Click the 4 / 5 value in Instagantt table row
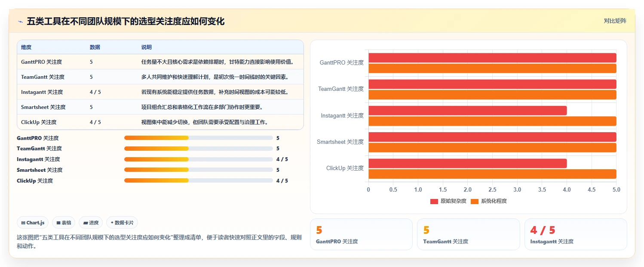The height and width of the screenshot is (267, 644). (x=95, y=92)
